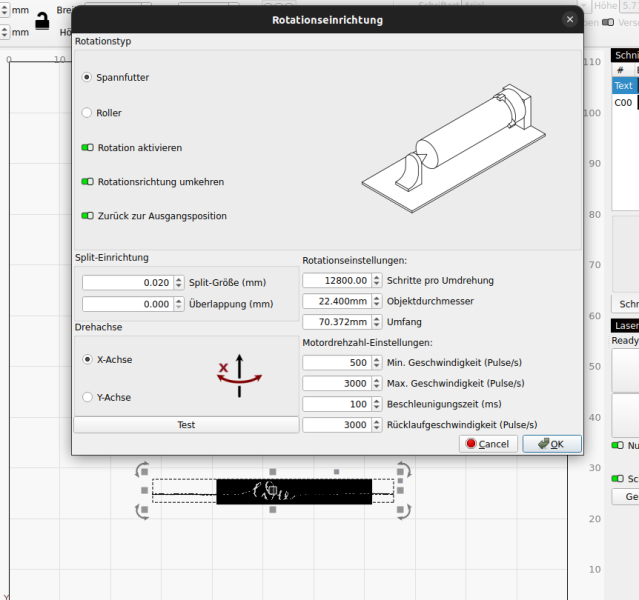Edit Max. Geschwindigkeit value field
639x600 pixels.
[337, 384]
